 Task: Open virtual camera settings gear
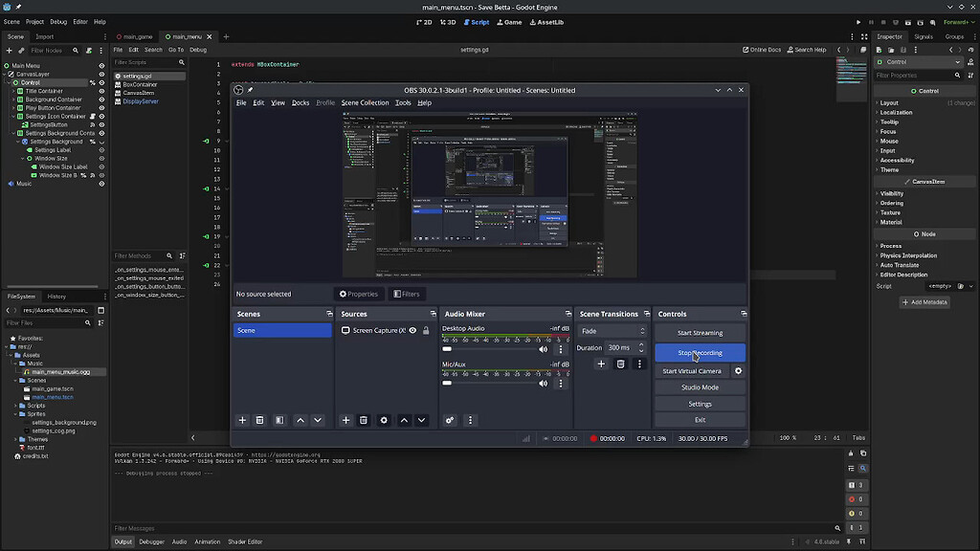tap(738, 371)
